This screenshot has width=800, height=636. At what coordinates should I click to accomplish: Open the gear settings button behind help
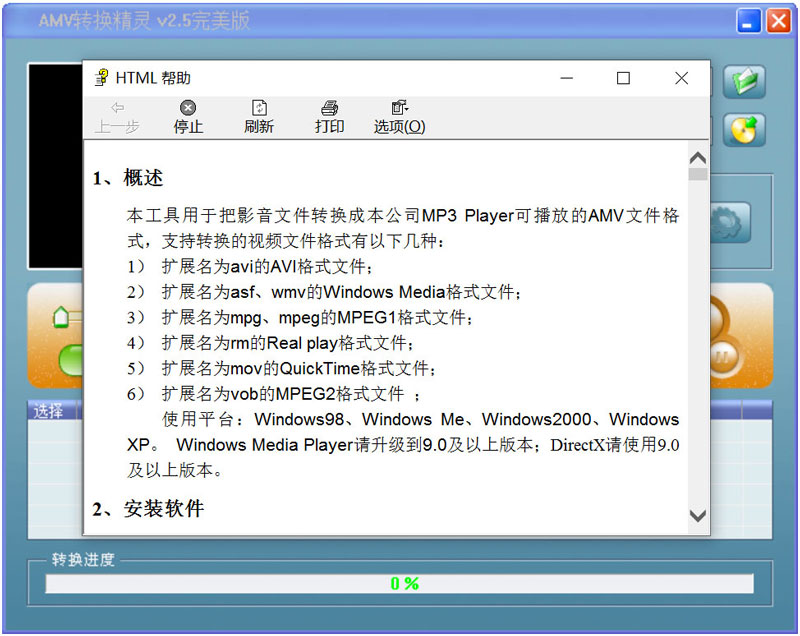click(x=730, y=223)
